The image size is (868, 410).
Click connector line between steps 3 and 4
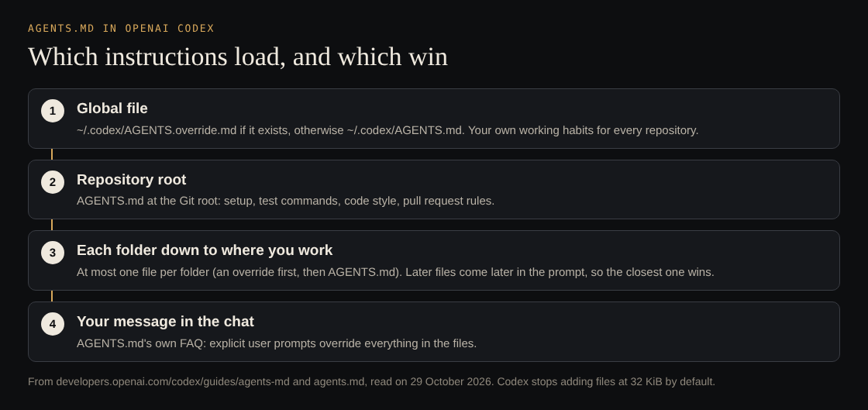[52, 296]
